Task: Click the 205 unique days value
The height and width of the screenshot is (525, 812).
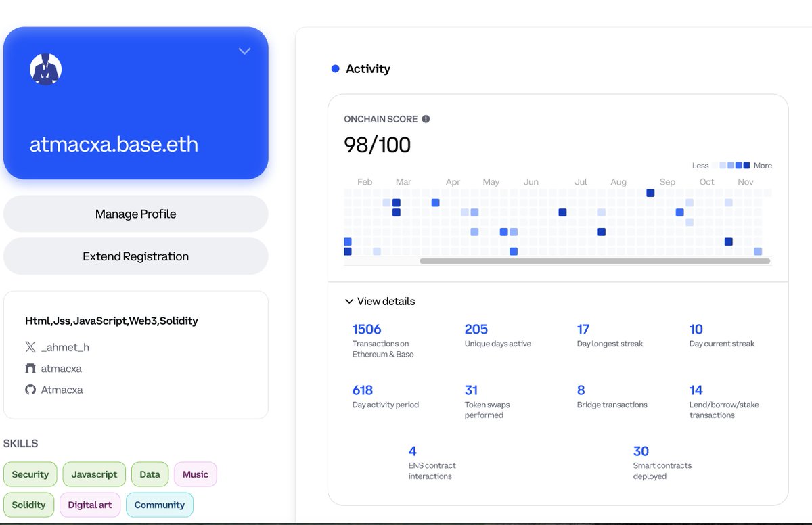Action: point(476,329)
